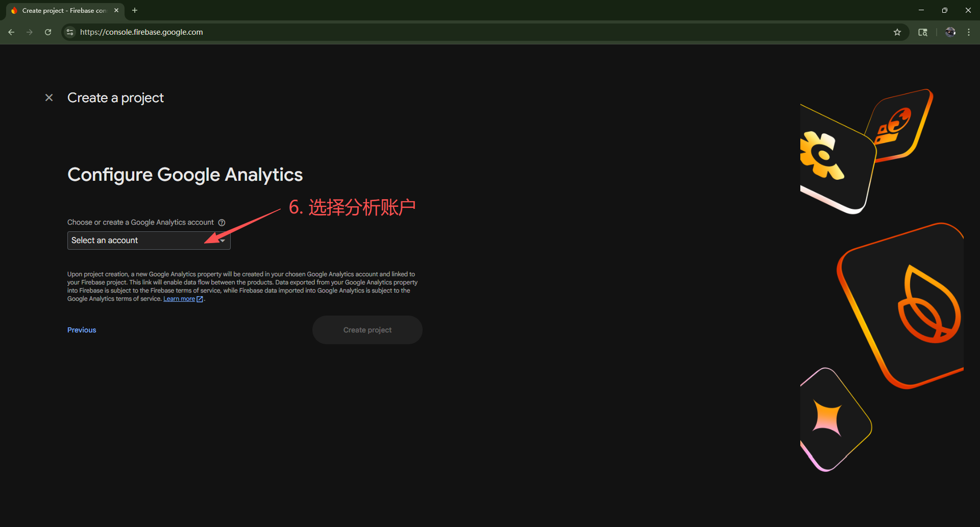Click the tab search icon beside the star
980x527 pixels.
(x=923, y=32)
